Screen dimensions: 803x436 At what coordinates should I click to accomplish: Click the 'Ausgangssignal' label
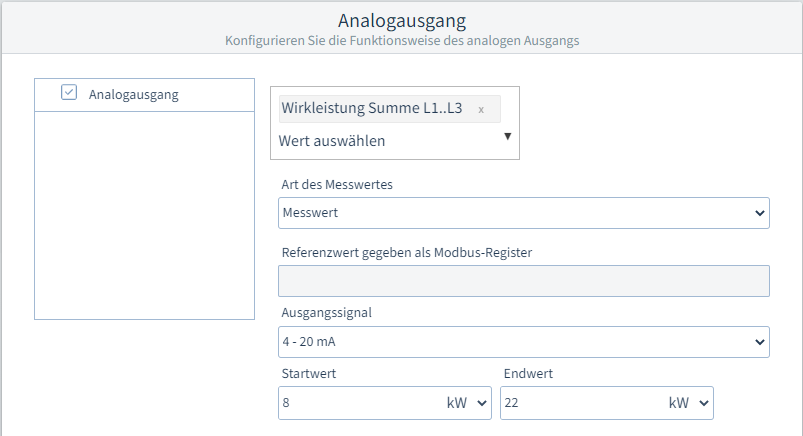(327, 312)
